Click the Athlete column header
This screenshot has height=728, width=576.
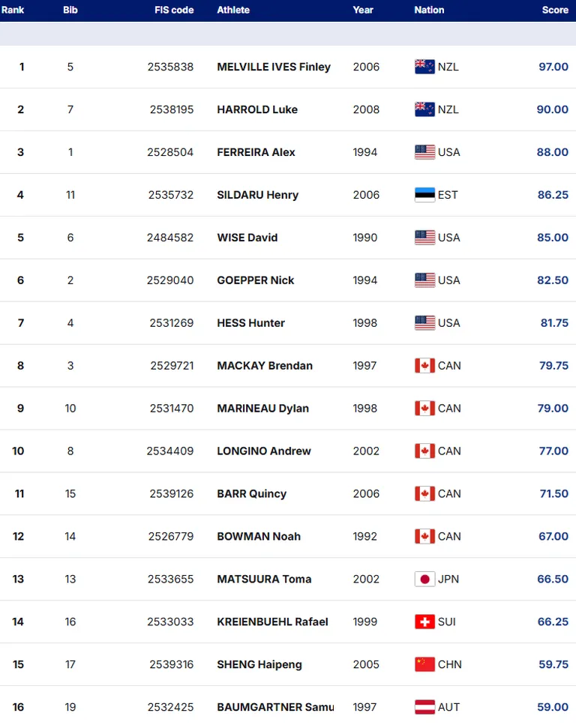(233, 10)
